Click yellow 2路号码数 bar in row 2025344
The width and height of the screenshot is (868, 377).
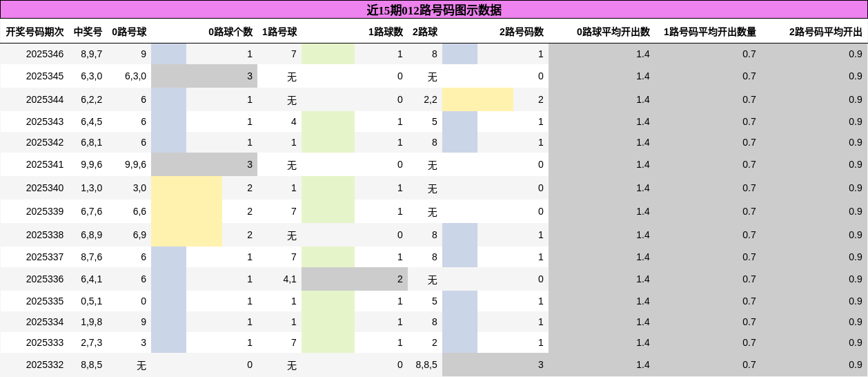coord(477,99)
